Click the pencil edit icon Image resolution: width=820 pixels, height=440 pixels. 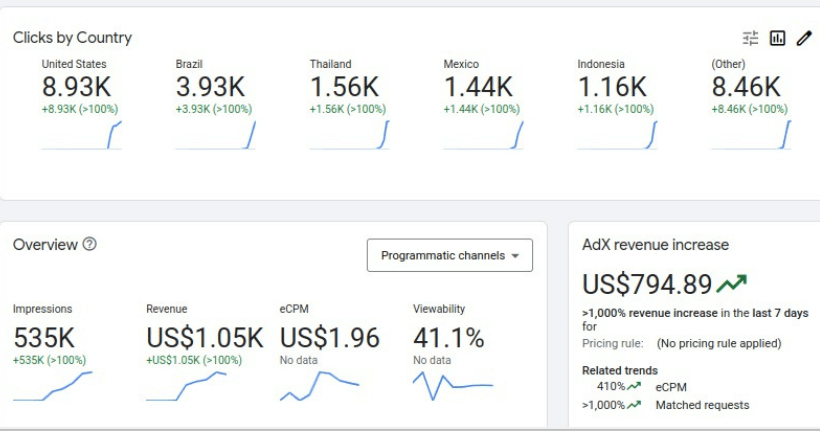pos(804,38)
